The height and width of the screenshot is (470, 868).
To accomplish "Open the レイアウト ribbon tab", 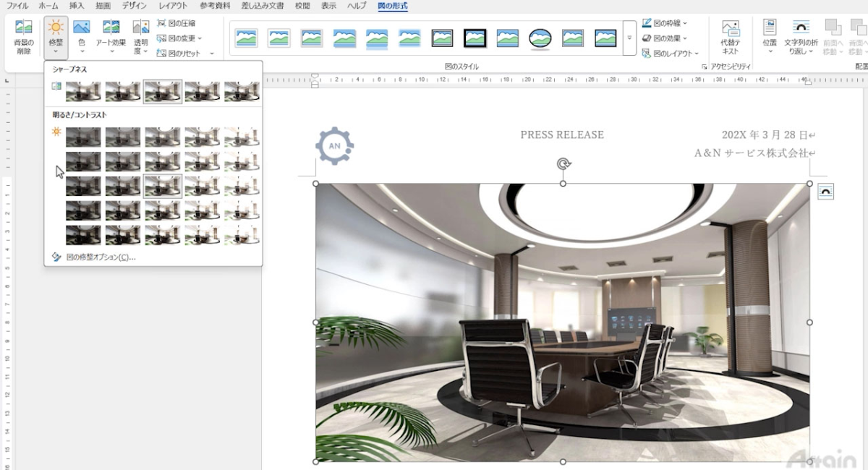I will (173, 6).
